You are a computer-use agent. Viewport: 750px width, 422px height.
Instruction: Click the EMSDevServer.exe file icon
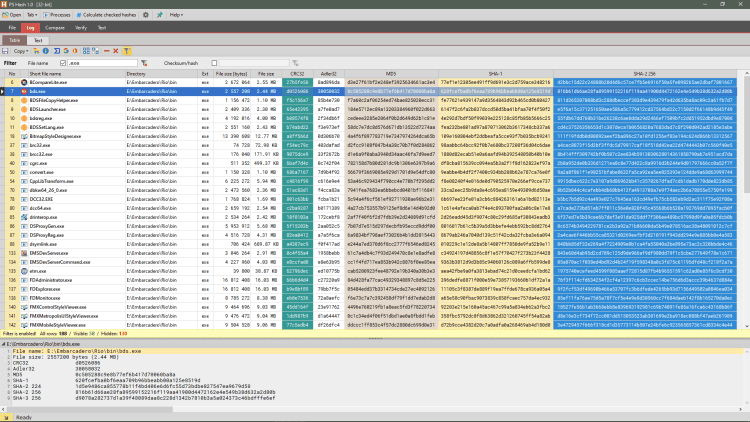[x=24, y=253]
